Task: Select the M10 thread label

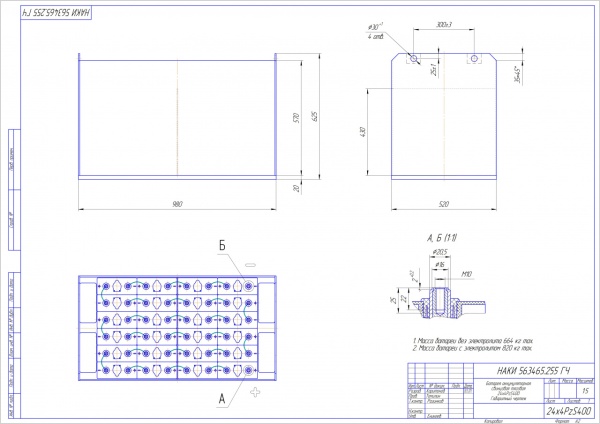Action: [466, 272]
